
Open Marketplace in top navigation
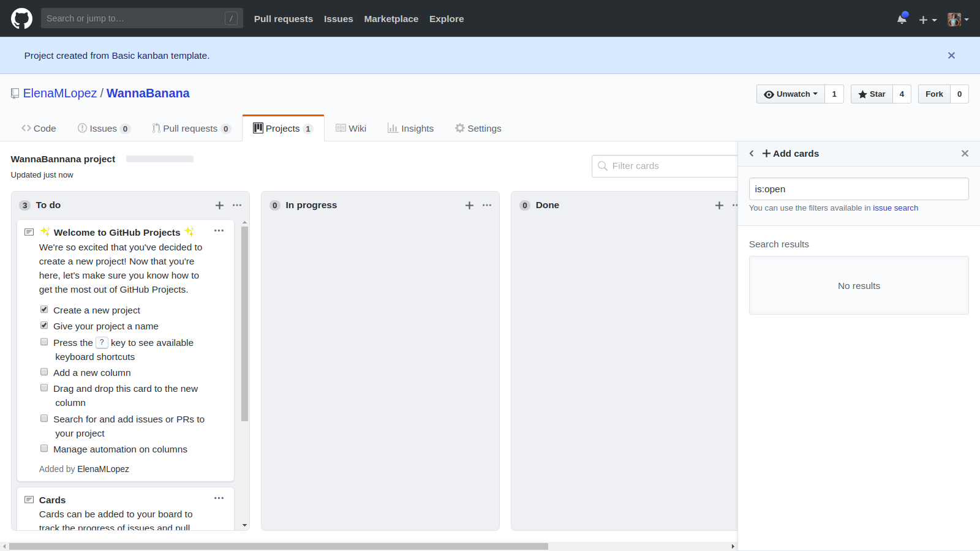coord(391,19)
